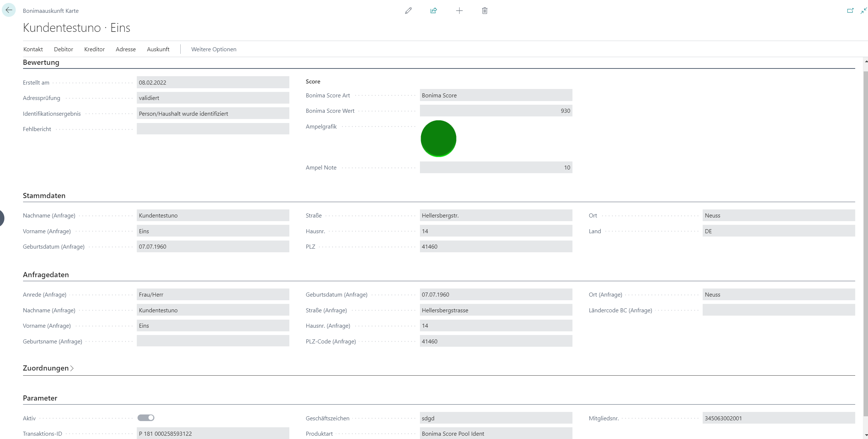Click the pencil edit icon
This screenshot has width=868, height=439.
[x=408, y=11]
